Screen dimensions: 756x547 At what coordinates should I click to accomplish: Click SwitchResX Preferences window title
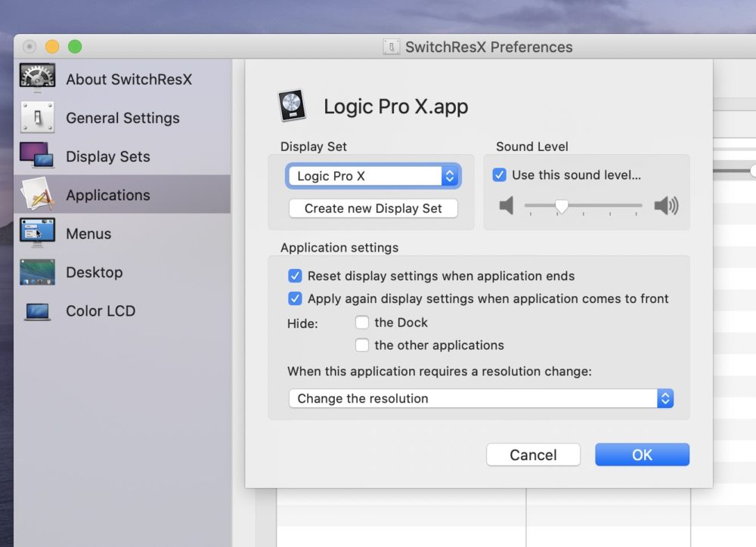click(x=489, y=47)
